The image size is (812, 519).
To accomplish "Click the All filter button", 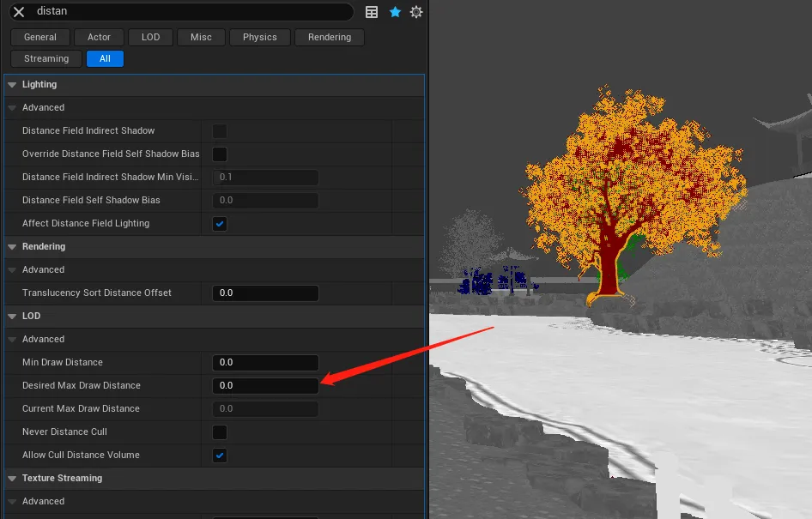I will [x=105, y=59].
